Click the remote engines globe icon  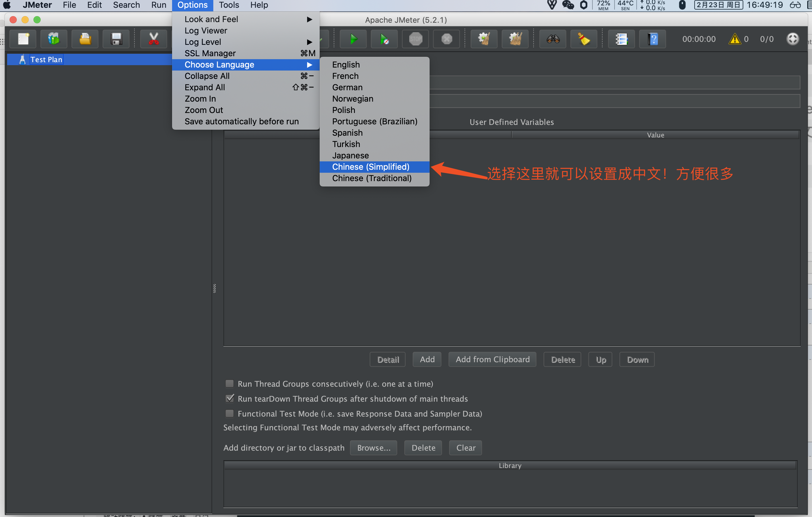[x=793, y=39]
